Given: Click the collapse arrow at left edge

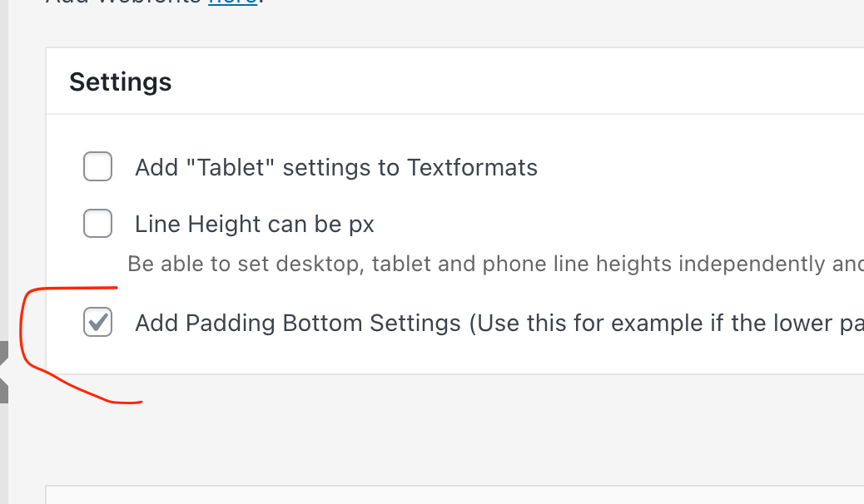Looking at the screenshot, I should tap(3, 372).
